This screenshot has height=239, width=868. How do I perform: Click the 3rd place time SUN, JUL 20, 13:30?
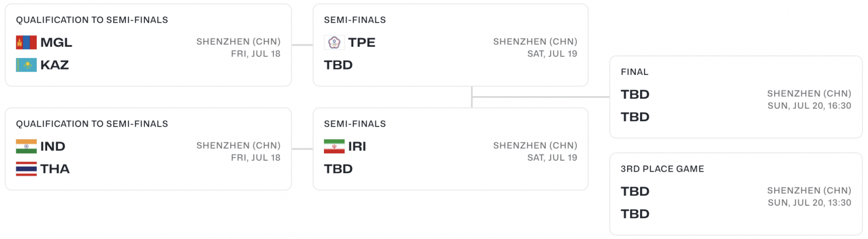click(x=809, y=203)
